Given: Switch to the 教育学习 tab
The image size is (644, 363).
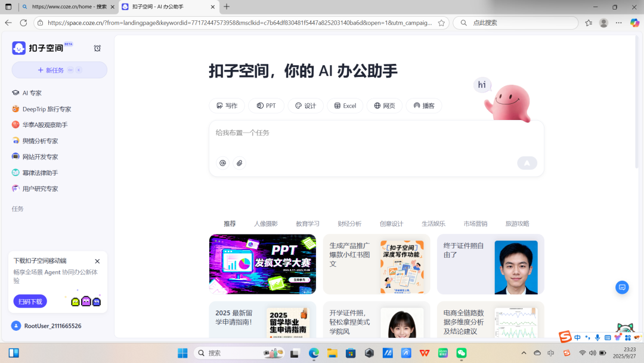Looking at the screenshot, I should pyautogui.click(x=308, y=224).
